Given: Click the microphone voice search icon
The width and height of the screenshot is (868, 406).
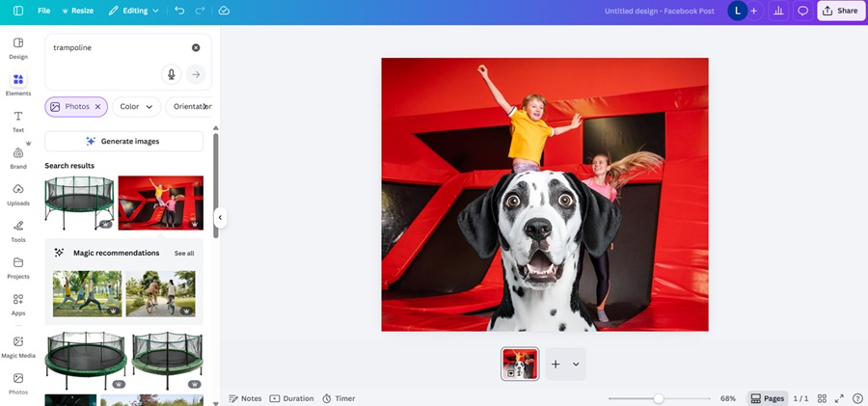Looking at the screenshot, I should click(x=172, y=74).
